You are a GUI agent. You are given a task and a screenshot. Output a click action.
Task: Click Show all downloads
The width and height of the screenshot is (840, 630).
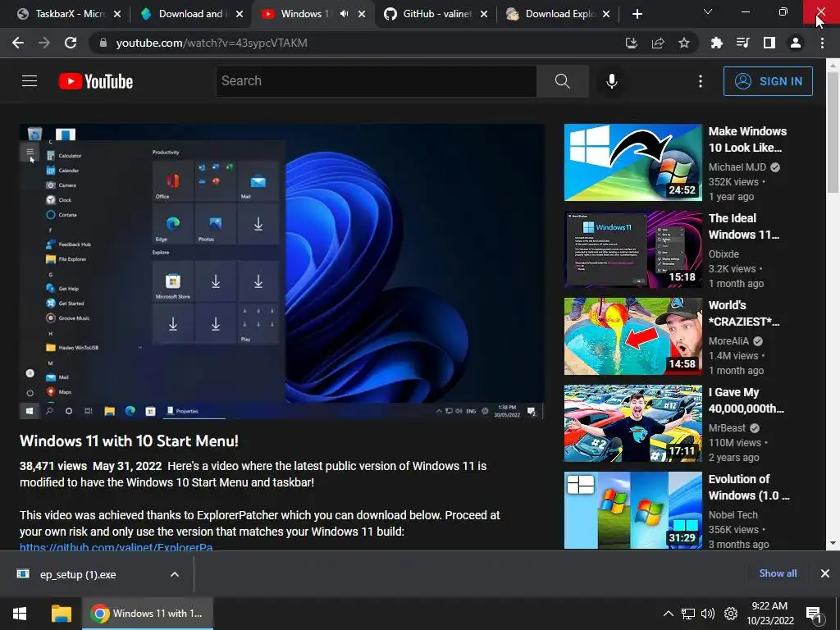tap(778, 573)
